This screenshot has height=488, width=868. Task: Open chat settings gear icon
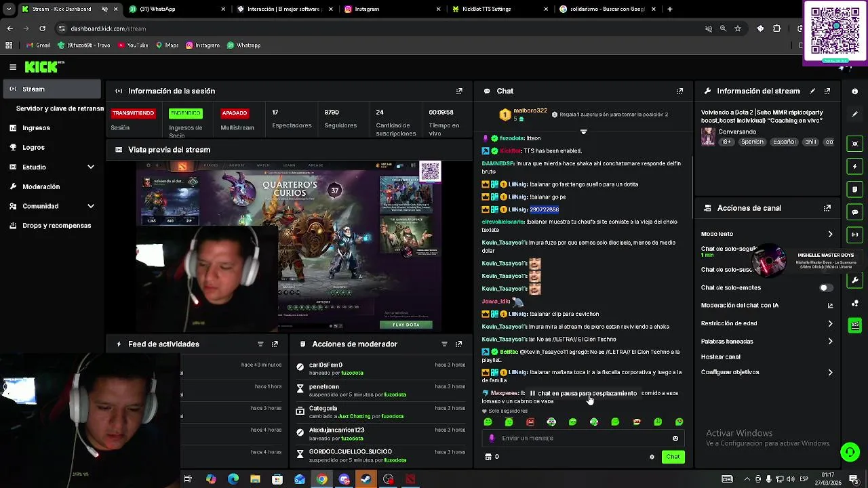pos(652,457)
